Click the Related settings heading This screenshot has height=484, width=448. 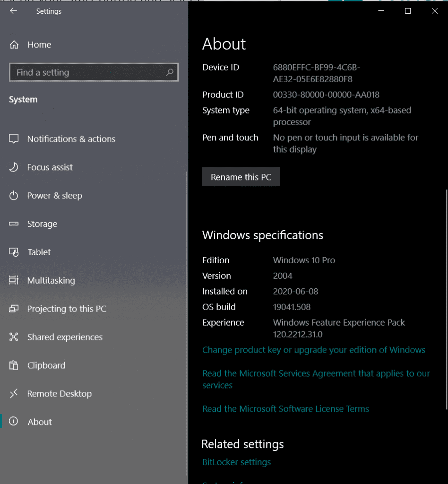(x=242, y=444)
